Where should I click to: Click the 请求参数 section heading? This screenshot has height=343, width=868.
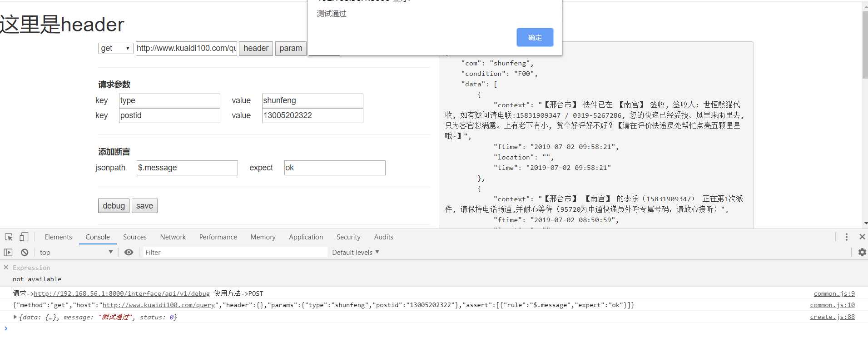pyautogui.click(x=114, y=85)
